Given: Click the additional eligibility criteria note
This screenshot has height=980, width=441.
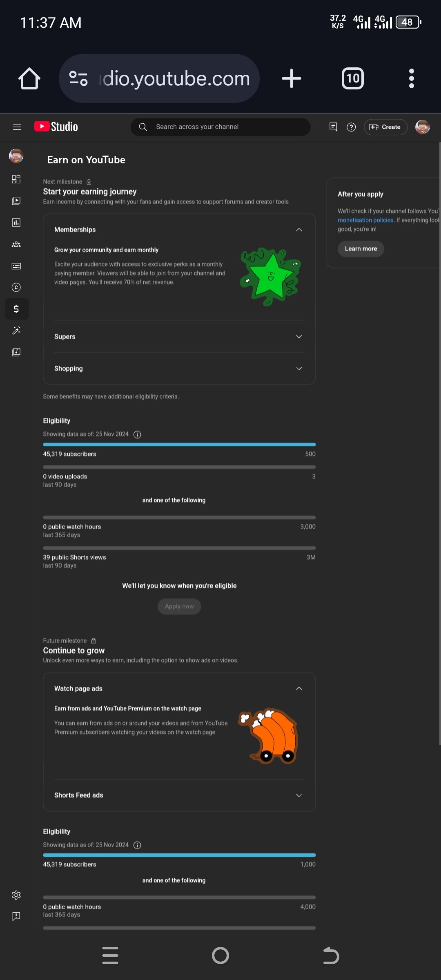Looking at the screenshot, I should 111,396.
